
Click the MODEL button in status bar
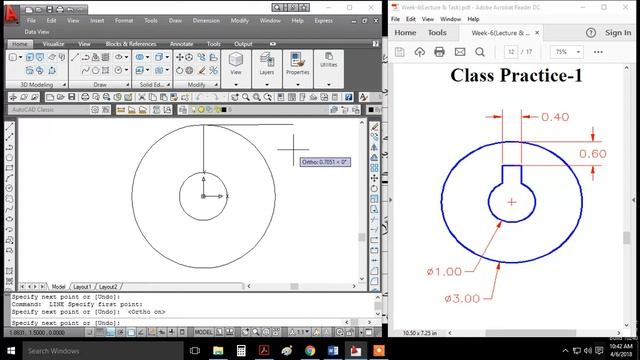(204, 332)
